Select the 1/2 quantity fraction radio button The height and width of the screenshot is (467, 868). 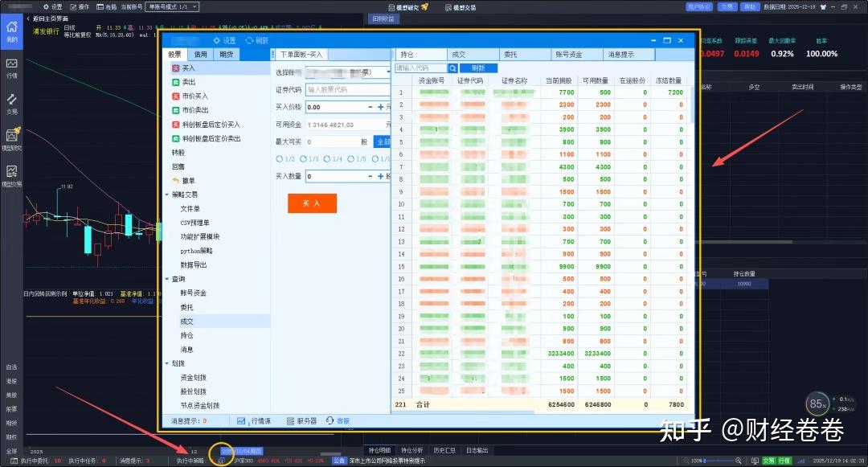284,158
